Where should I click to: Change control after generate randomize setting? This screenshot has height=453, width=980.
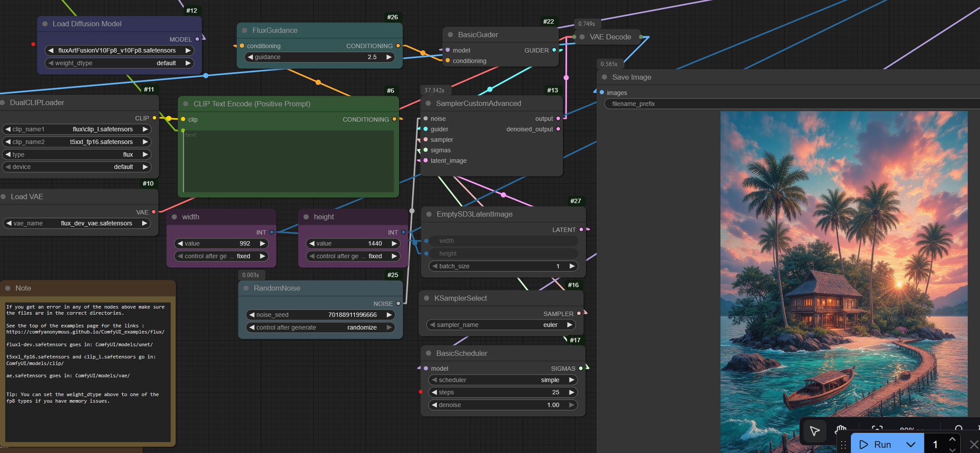point(320,328)
